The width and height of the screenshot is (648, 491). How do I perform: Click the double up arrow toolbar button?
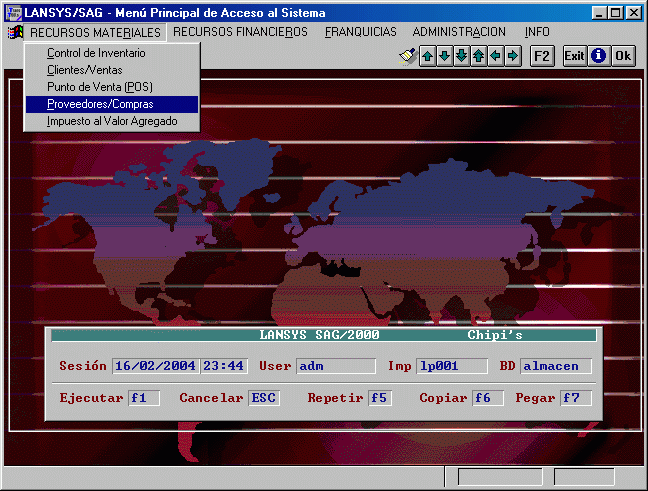click(479, 56)
